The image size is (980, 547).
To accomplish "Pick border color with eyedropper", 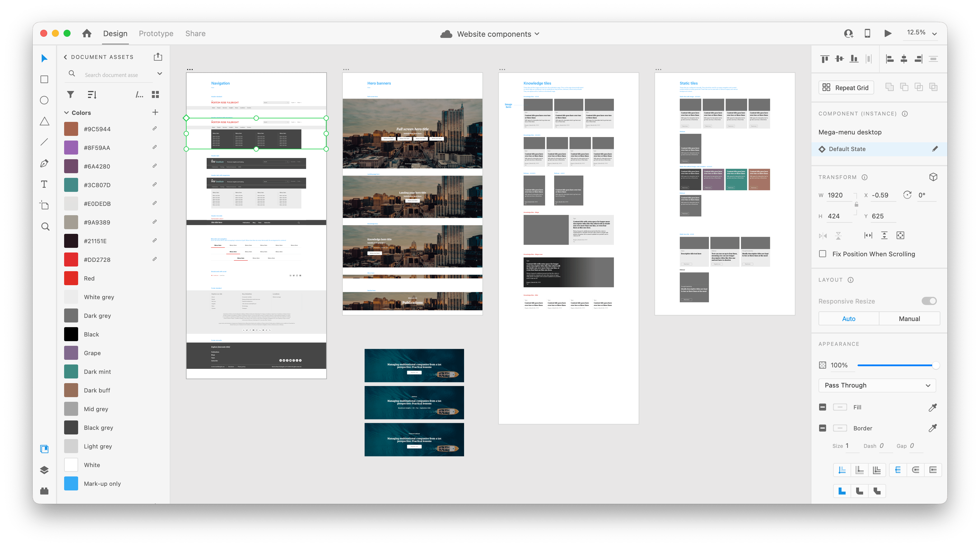I will pos(932,428).
